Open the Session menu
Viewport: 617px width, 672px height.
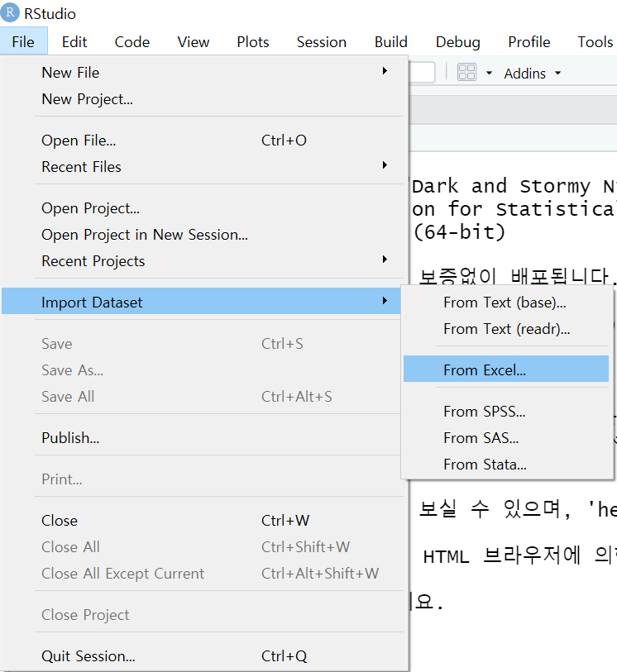point(321,41)
